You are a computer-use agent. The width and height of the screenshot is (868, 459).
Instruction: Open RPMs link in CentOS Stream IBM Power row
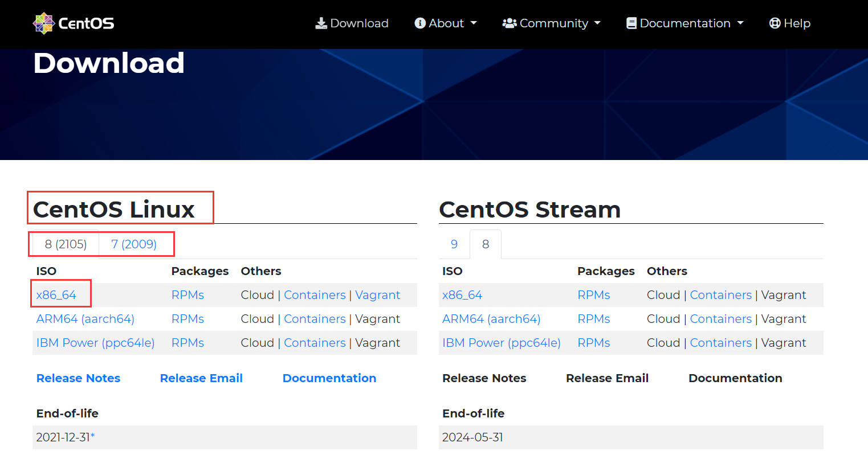click(594, 343)
